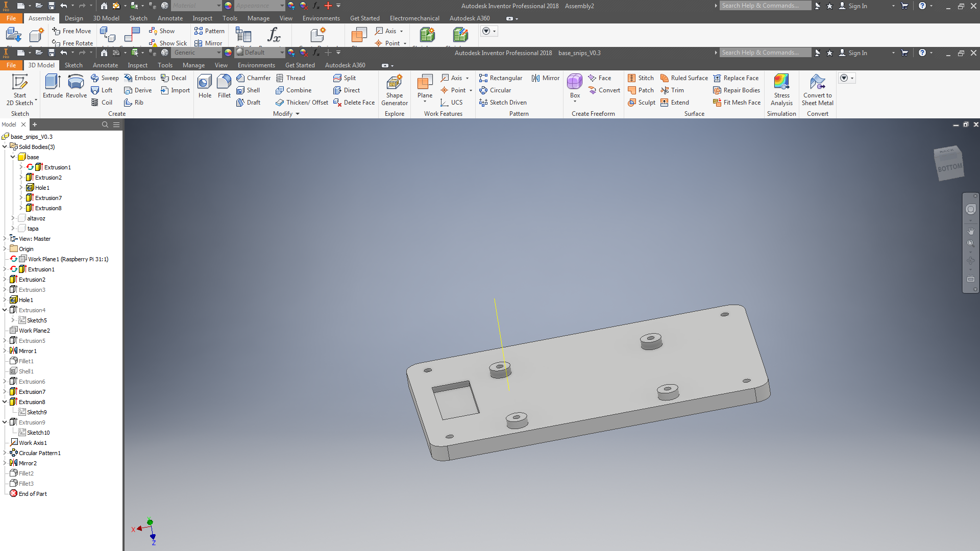Open the Default appearance dropdown
The width and height of the screenshot is (980, 551).
click(x=281, y=53)
